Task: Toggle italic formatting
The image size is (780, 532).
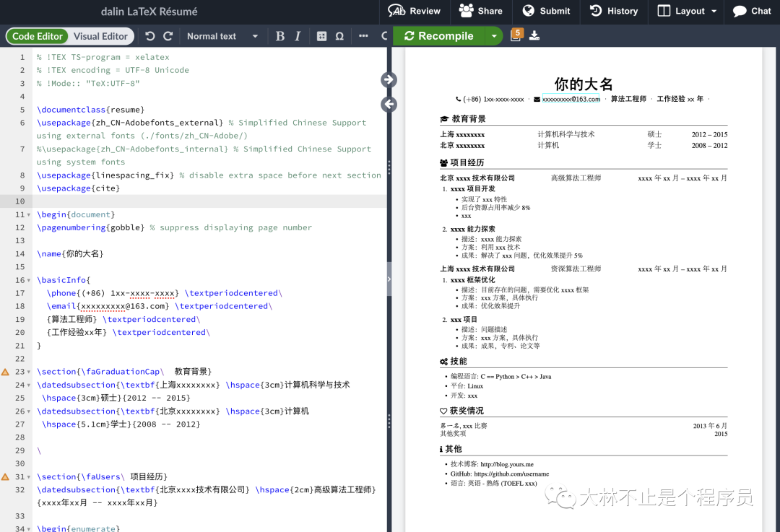Action: (298, 36)
